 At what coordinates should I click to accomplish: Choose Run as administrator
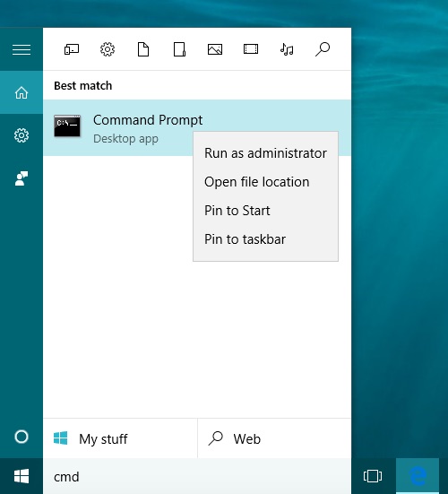pyautogui.click(x=265, y=153)
